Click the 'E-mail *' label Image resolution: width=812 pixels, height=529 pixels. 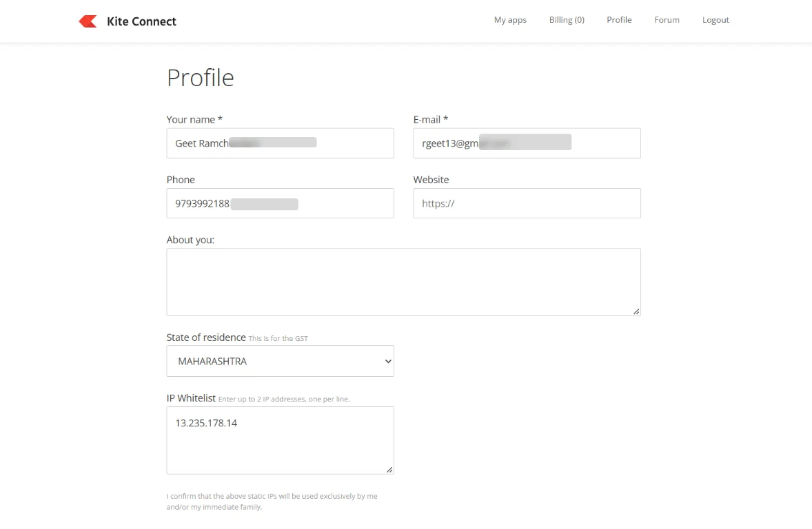(430, 120)
